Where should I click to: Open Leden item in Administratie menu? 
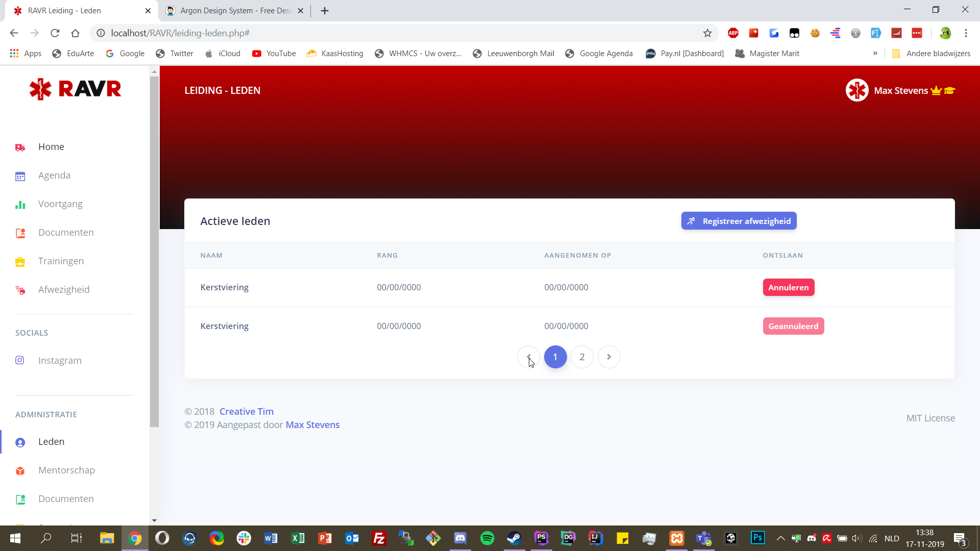(x=51, y=442)
